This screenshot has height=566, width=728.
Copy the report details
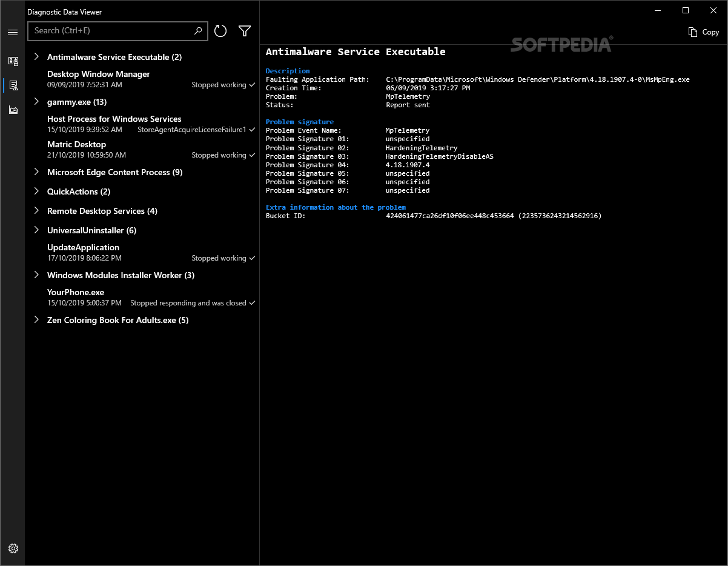point(704,32)
